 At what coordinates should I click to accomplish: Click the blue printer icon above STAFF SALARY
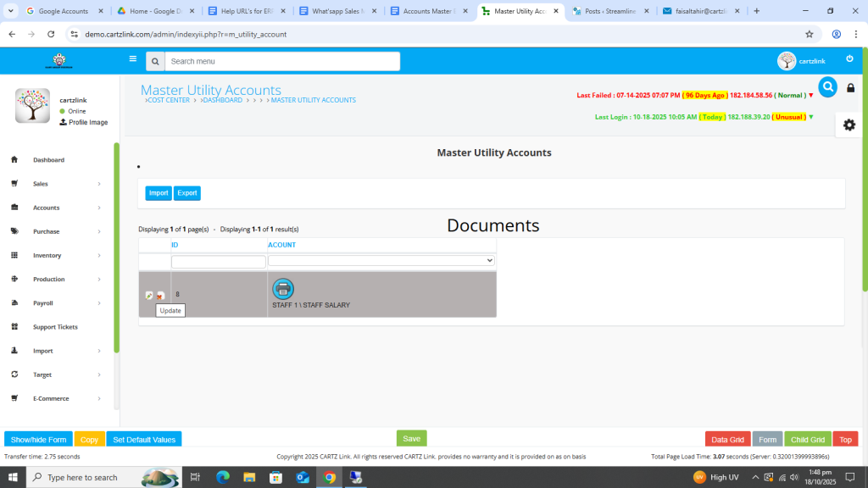coord(283,289)
